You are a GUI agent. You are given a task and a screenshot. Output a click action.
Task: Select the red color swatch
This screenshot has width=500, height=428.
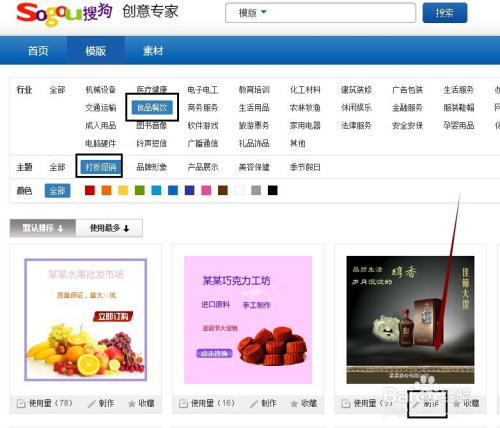pyautogui.click(x=90, y=190)
